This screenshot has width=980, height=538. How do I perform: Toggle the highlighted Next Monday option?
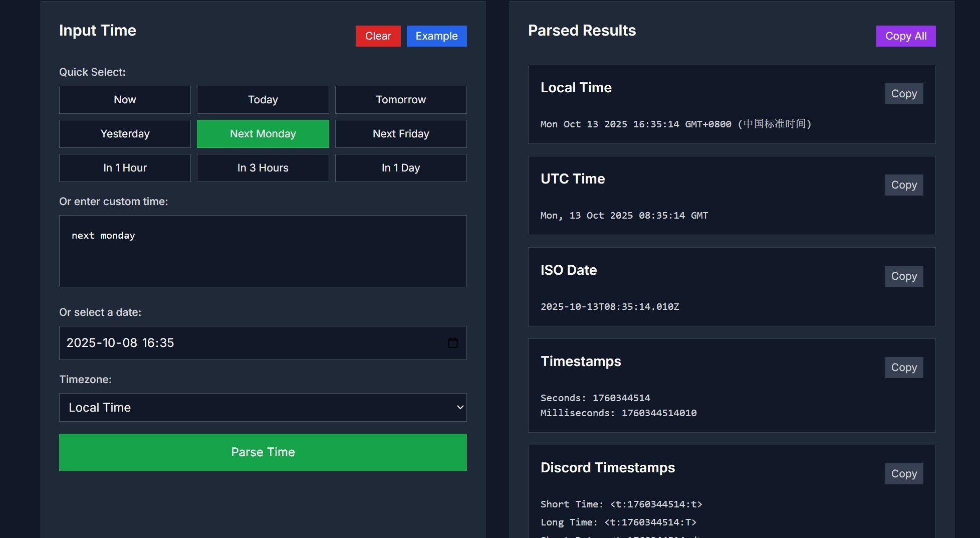[263, 134]
